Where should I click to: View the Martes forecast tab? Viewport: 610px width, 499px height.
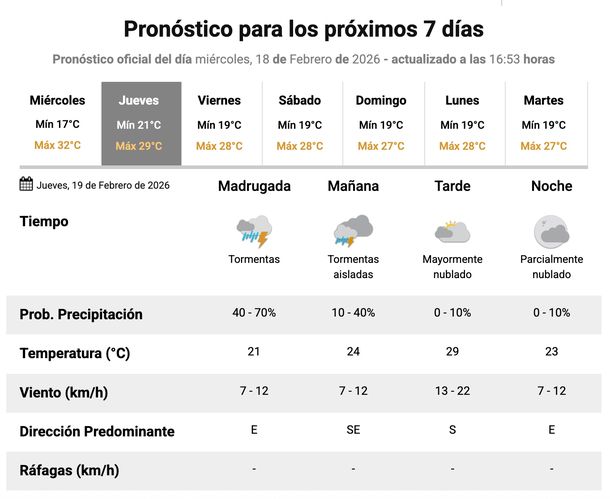pos(544,123)
